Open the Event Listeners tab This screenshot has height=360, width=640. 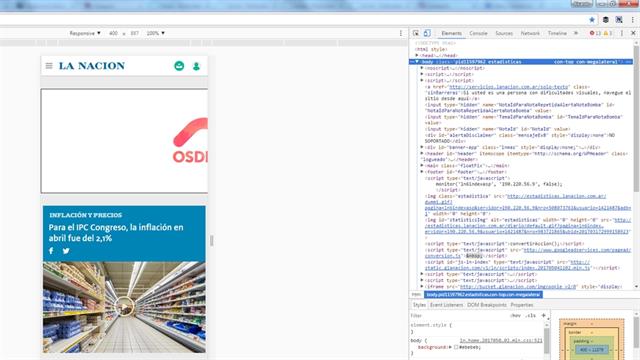tap(447, 305)
